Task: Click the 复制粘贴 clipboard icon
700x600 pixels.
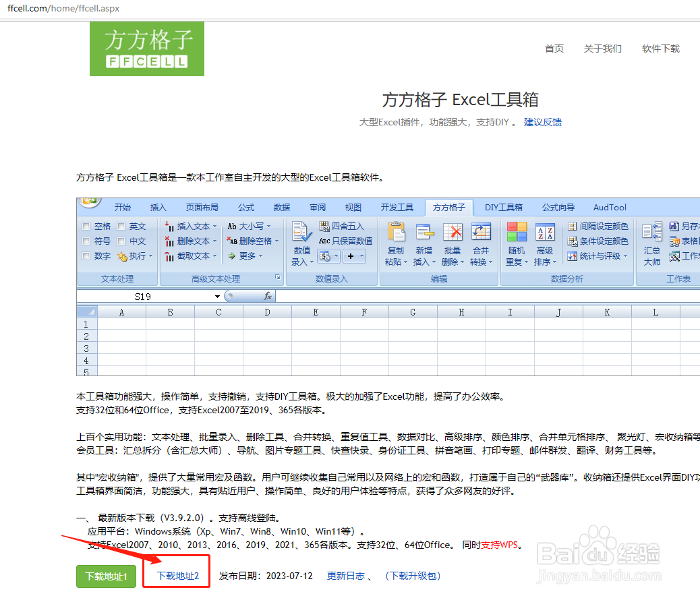Action: pyautogui.click(x=396, y=232)
